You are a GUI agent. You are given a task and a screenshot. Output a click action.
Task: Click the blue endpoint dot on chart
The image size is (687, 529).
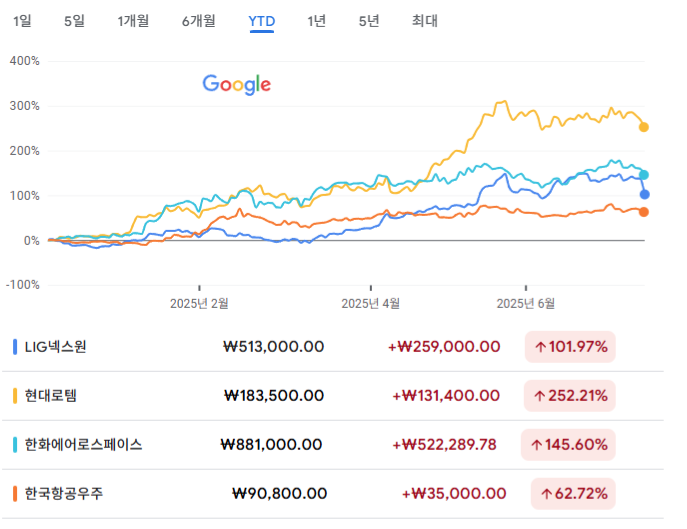coord(645,194)
